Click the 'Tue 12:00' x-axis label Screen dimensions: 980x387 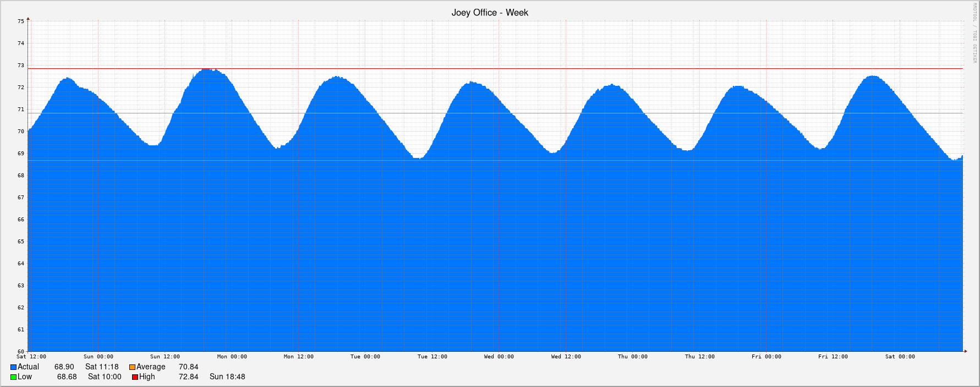(x=432, y=357)
